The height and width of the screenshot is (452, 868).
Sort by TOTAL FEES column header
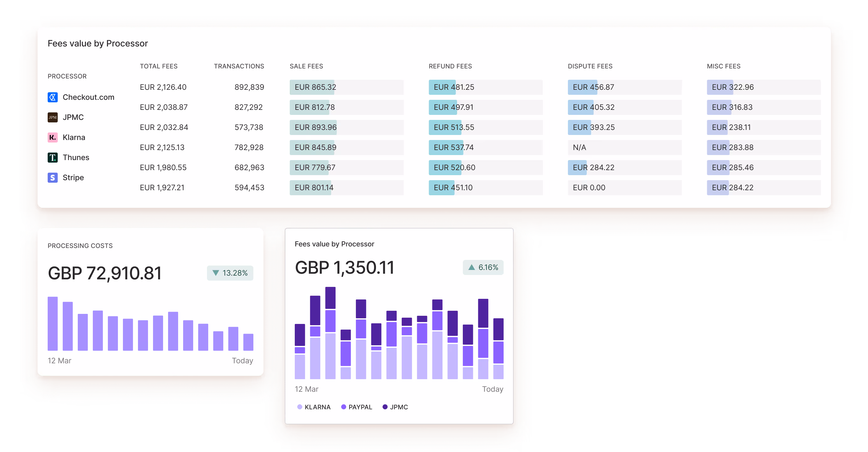(158, 66)
